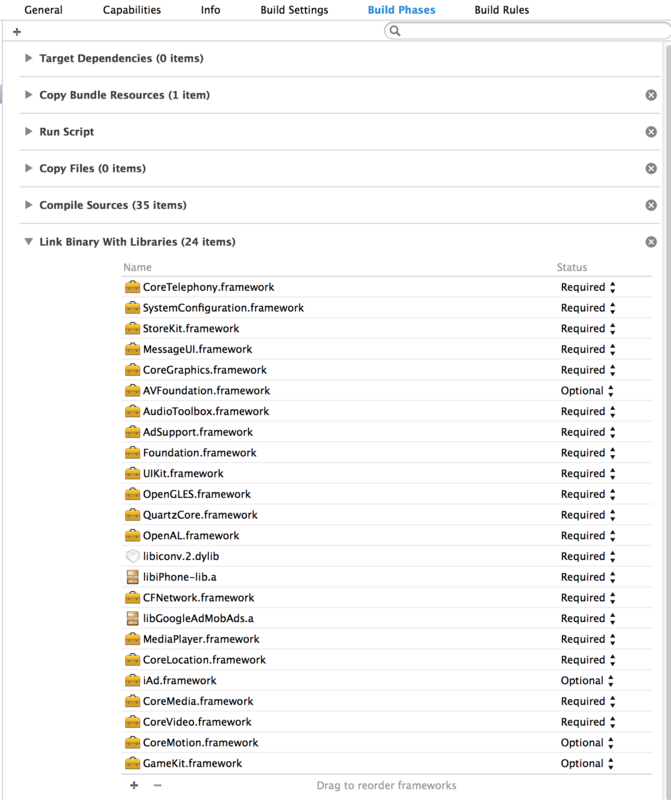Screen dimensions: 671x800
Task: Click OpenAL.framework icon
Action: pyautogui.click(x=132, y=535)
